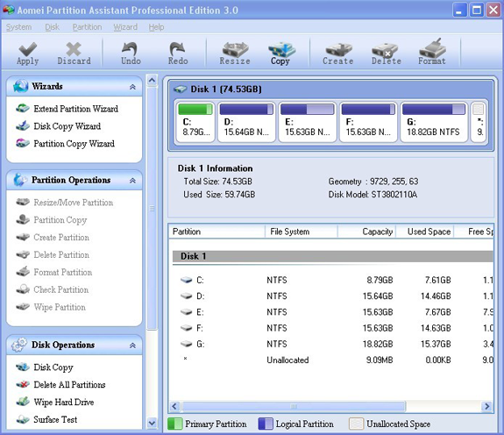Select the E: row in partition list
Screen dimensions: 504x435
point(332,312)
